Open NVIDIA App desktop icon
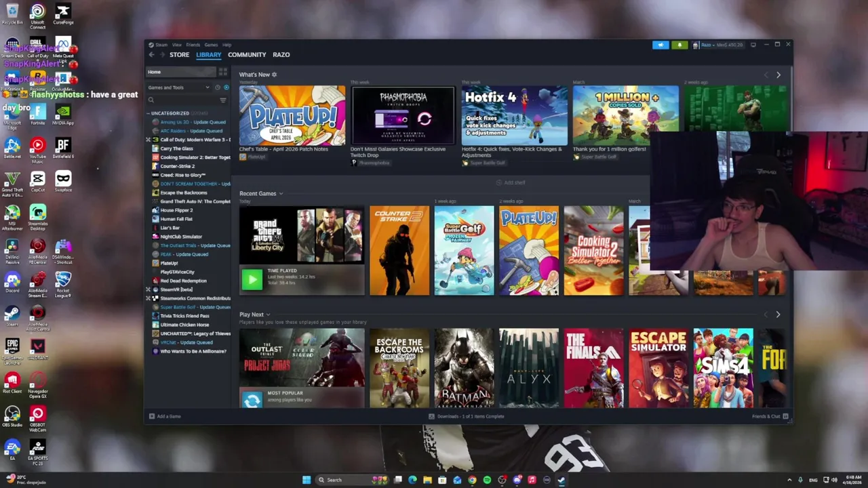The width and height of the screenshot is (868, 488). (x=63, y=114)
